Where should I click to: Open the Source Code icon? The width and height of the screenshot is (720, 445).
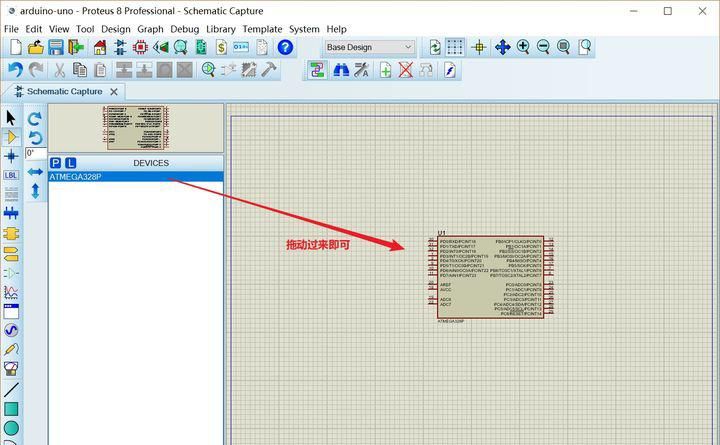[x=241, y=47]
